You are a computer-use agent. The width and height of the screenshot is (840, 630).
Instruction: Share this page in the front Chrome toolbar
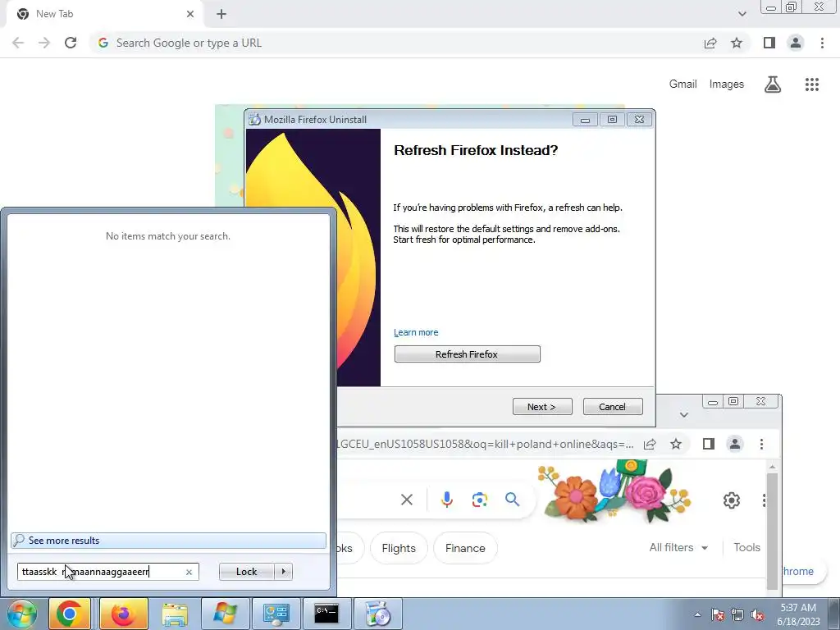click(710, 43)
